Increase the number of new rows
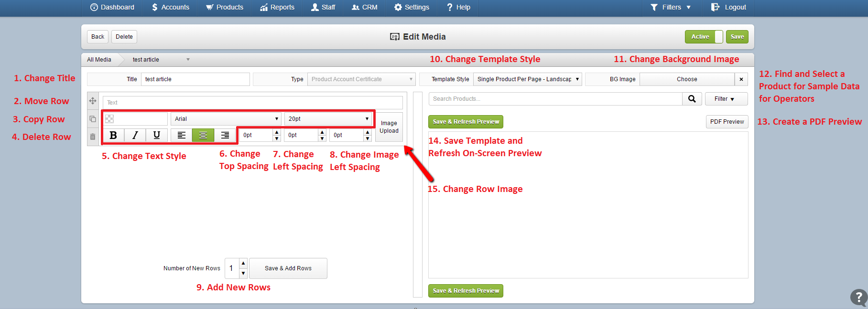This screenshot has height=309, width=868. coord(243,263)
